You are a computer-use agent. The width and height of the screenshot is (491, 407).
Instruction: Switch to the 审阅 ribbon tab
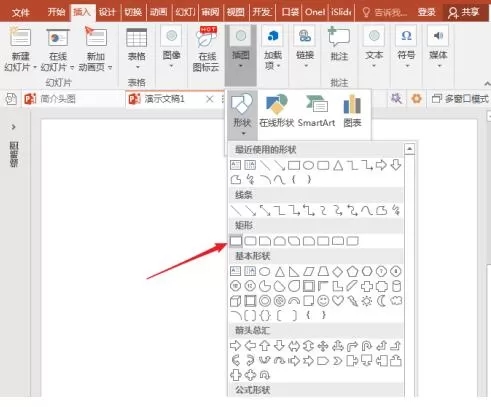(210, 12)
